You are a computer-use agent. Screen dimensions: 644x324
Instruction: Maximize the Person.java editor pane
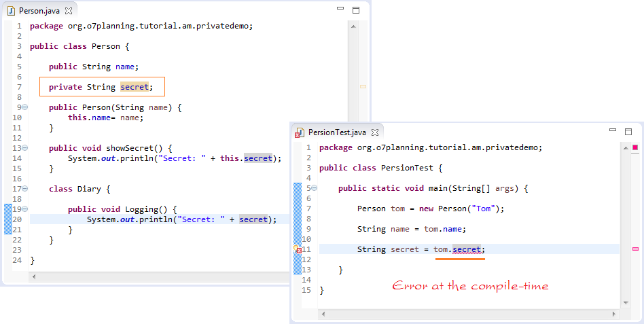coord(356,10)
